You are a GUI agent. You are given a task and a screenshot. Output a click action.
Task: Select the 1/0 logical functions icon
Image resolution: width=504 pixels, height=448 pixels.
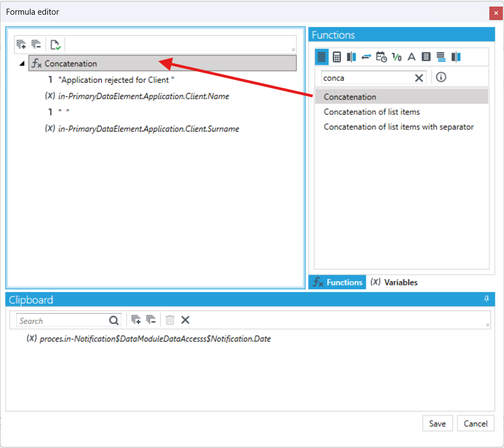coord(396,57)
